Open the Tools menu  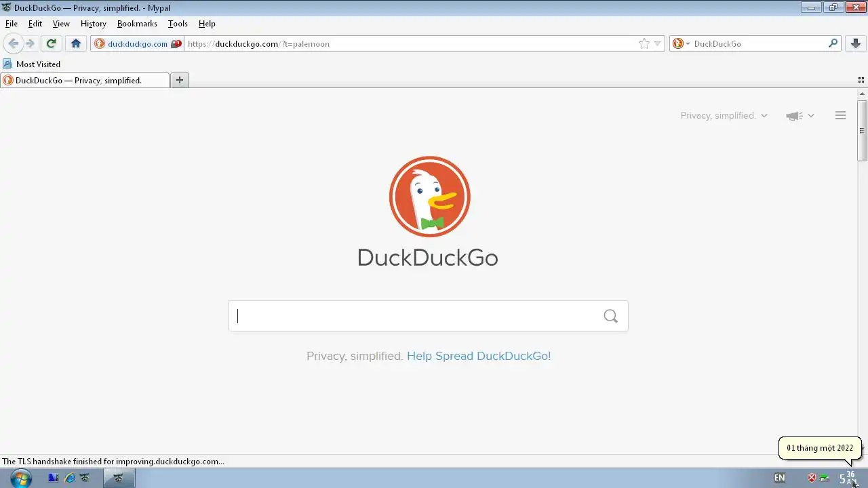(178, 23)
